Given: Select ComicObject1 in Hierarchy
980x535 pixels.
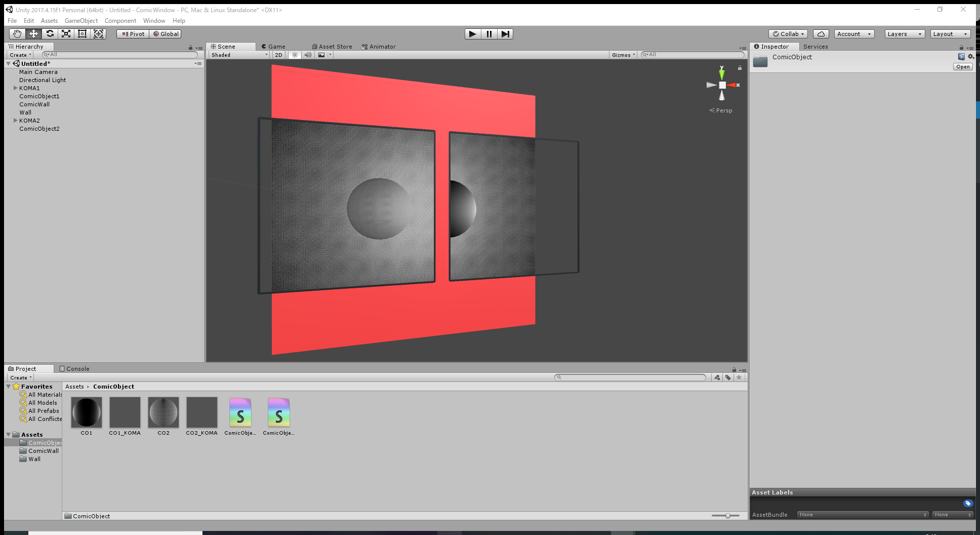Looking at the screenshot, I should [39, 96].
